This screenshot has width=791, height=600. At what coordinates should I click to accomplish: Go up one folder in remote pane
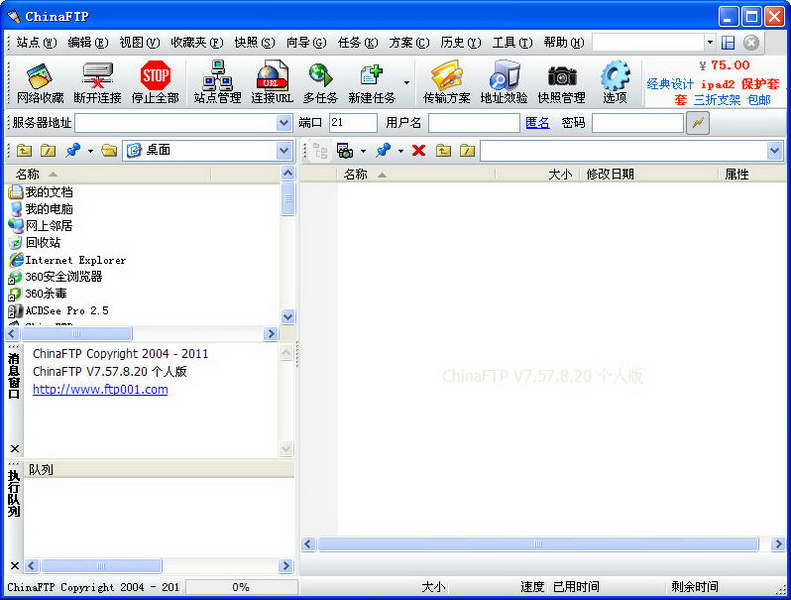pyautogui.click(x=443, y=150)
